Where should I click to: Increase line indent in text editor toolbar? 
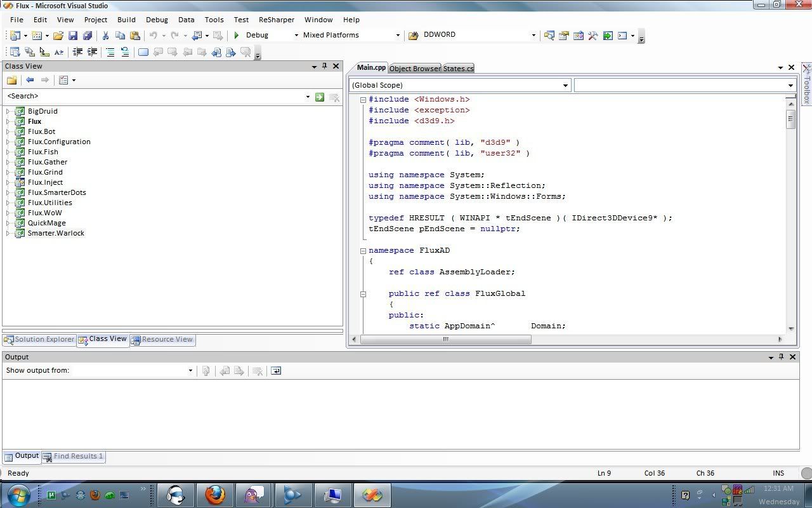point(92,52)
